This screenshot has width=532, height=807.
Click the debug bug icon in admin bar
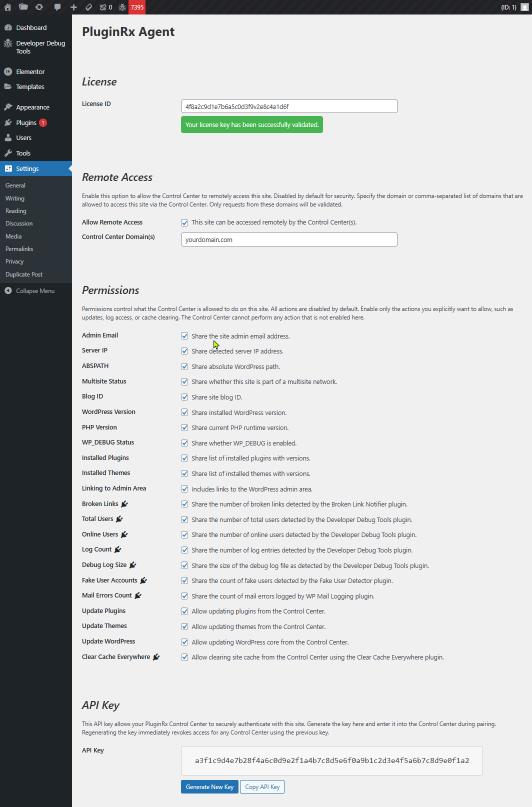122,7
